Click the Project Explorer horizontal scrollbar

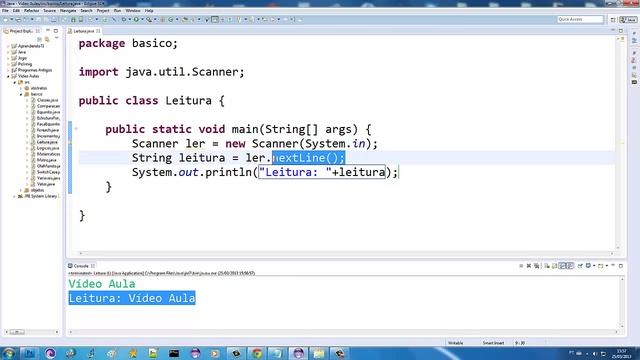coord(31,332)
